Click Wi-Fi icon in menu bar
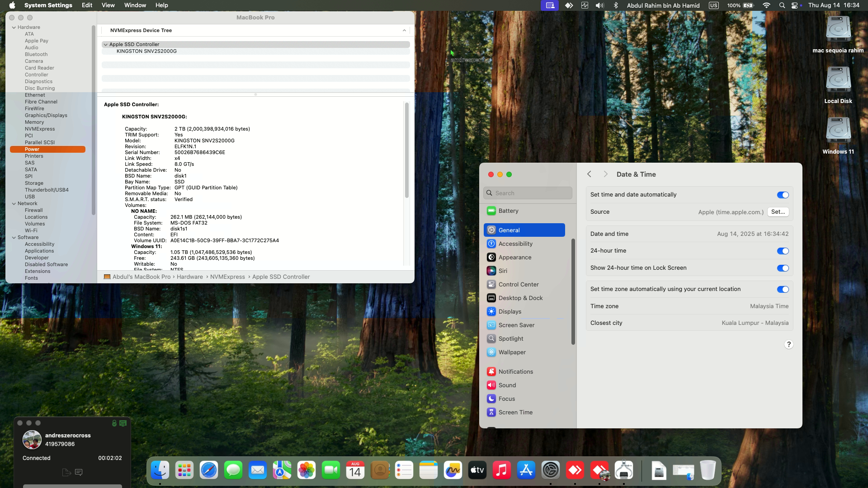The height and width of the screenshot is (488, 868). click(x=766, y=5)
